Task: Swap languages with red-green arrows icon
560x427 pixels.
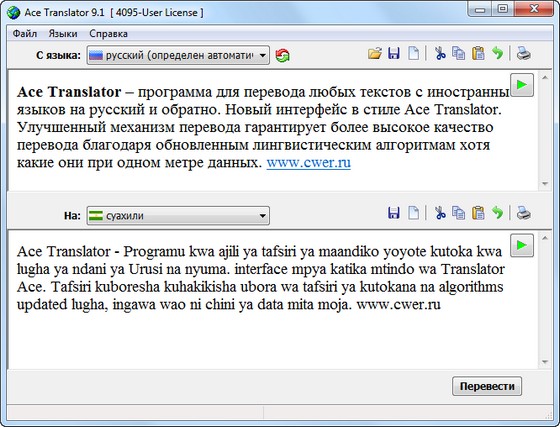Action: (282, 55)
